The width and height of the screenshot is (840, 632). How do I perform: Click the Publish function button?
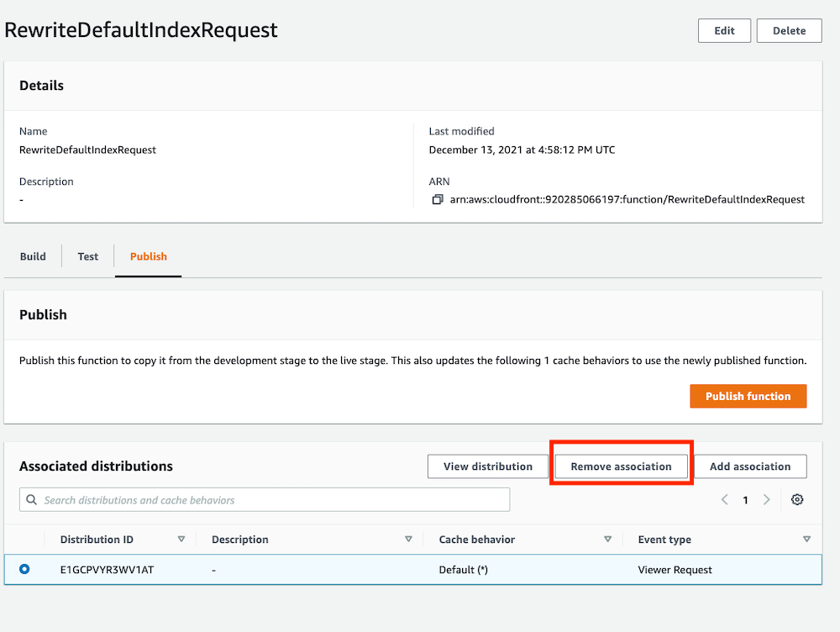coord(748,396)
